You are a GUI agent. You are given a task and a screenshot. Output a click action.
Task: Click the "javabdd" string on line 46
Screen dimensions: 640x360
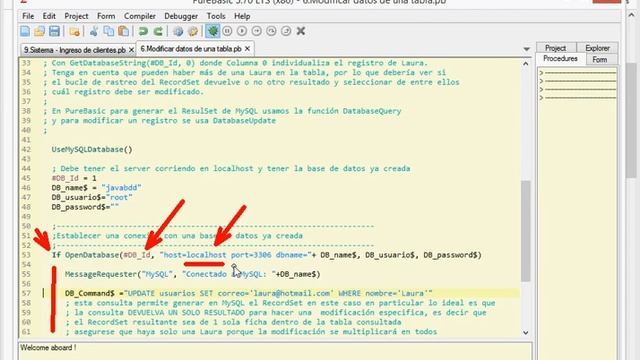pyautogui.click(x=121, y=188)
